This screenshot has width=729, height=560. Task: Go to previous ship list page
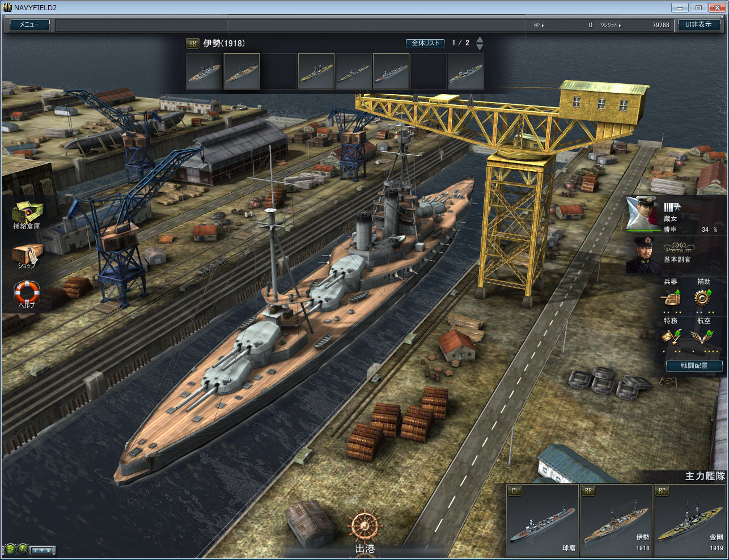tap(480, 40)
